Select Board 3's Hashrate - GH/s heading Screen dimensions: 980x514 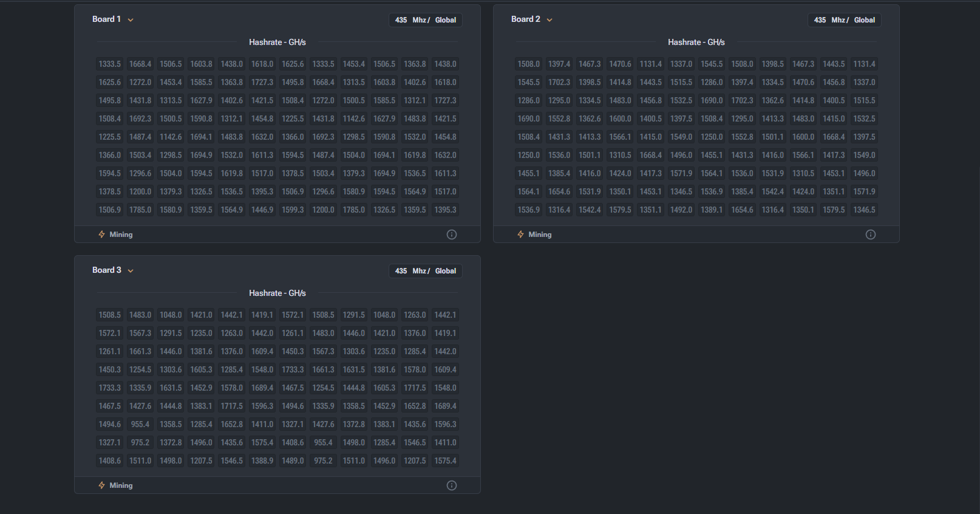click(277, 293)
